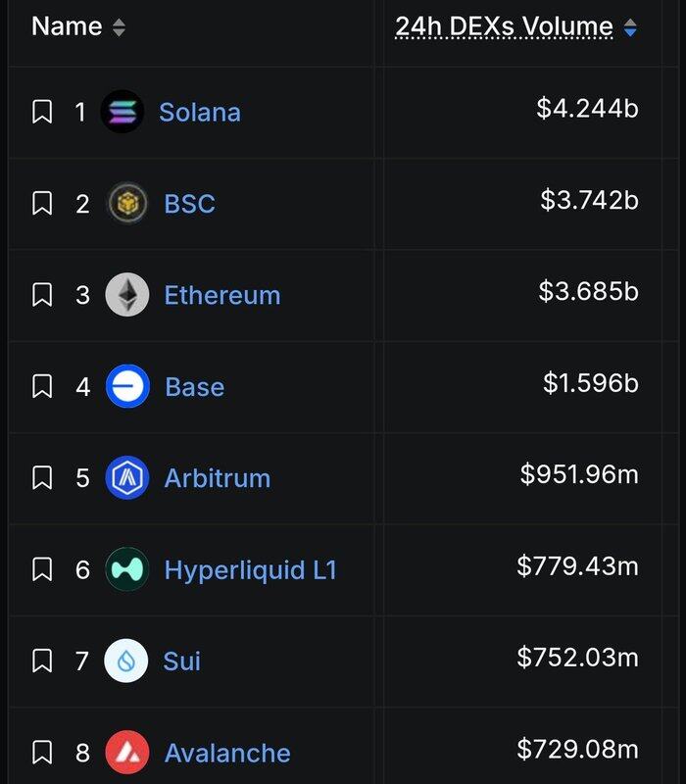Bookmark the Solana row
686x784 pixels.
pyautogui.click(x=42, y=112)
